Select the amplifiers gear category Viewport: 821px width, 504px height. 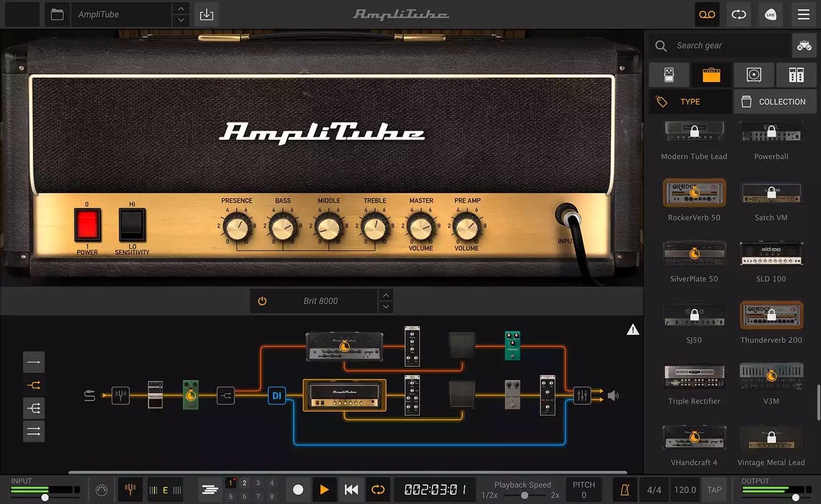[x=711, y=75]
